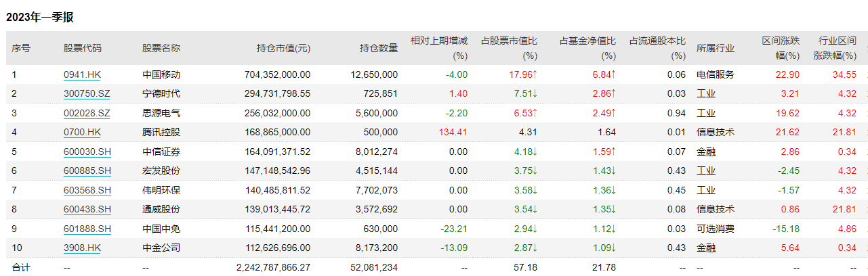This screenshot has height=276, width=868.
Task: Select stock name 宏发股份
Action: pos(161,171)
